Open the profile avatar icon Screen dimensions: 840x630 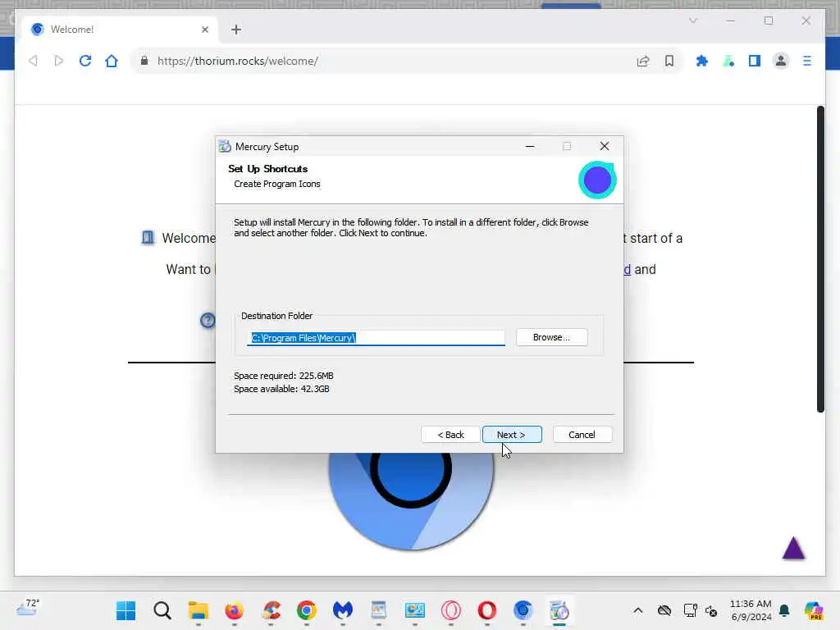click(x=781, y=61)
